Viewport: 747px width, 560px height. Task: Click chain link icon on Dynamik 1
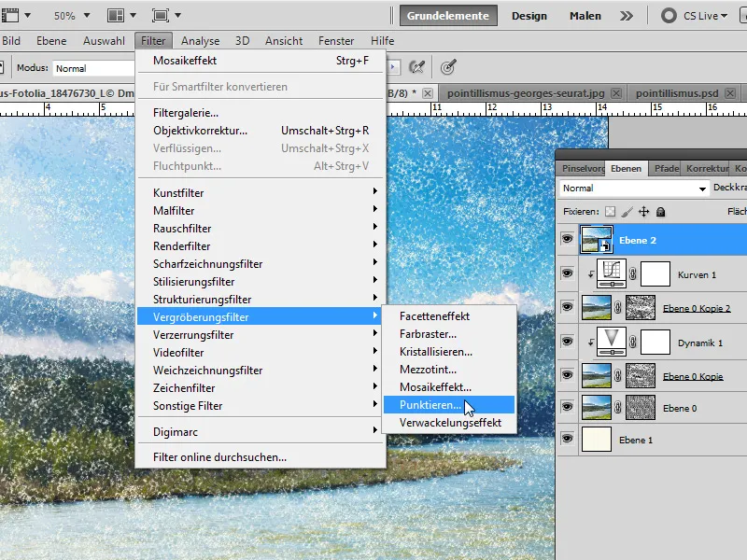pyautogui.click(x=633, y=342)
